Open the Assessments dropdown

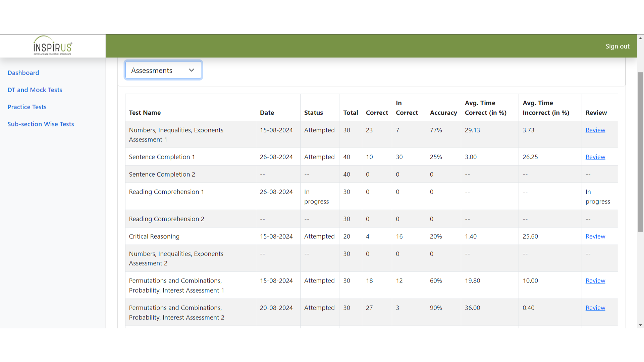pos(163,70)
